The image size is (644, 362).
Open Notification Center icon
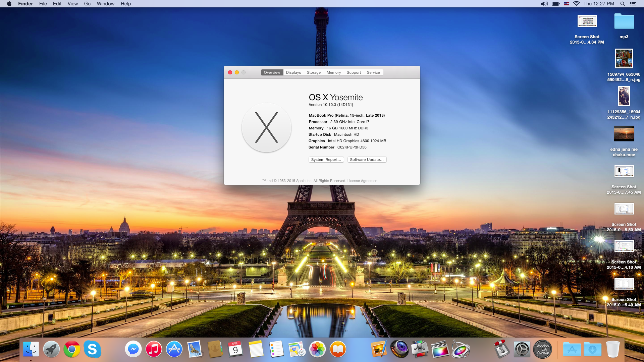coord(633,4)
